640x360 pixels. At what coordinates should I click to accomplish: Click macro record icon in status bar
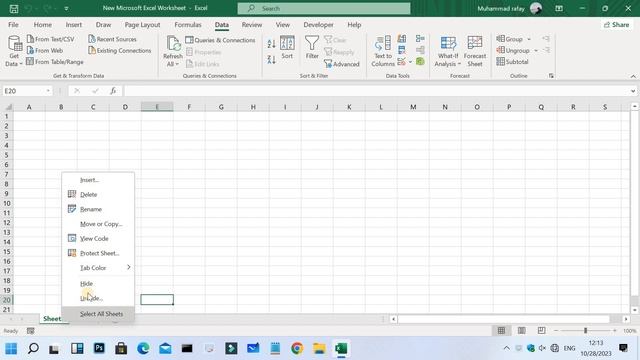click(x=31, y=331)
